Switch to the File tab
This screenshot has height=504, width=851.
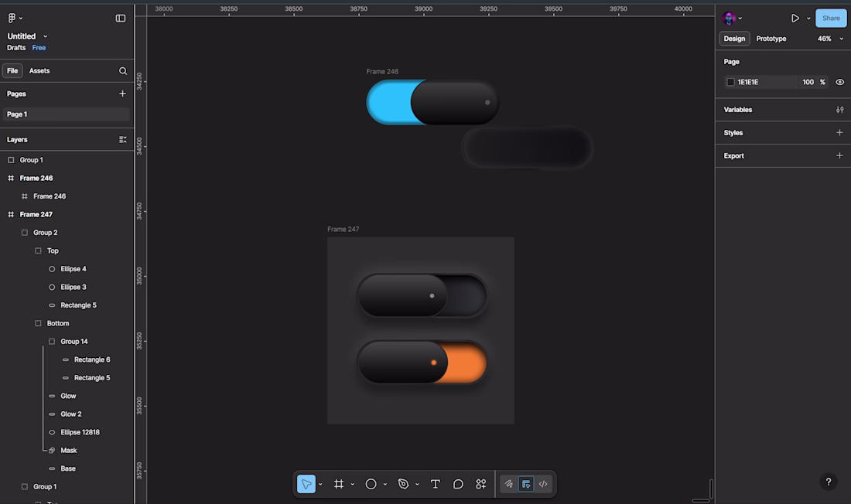(12, 70)
